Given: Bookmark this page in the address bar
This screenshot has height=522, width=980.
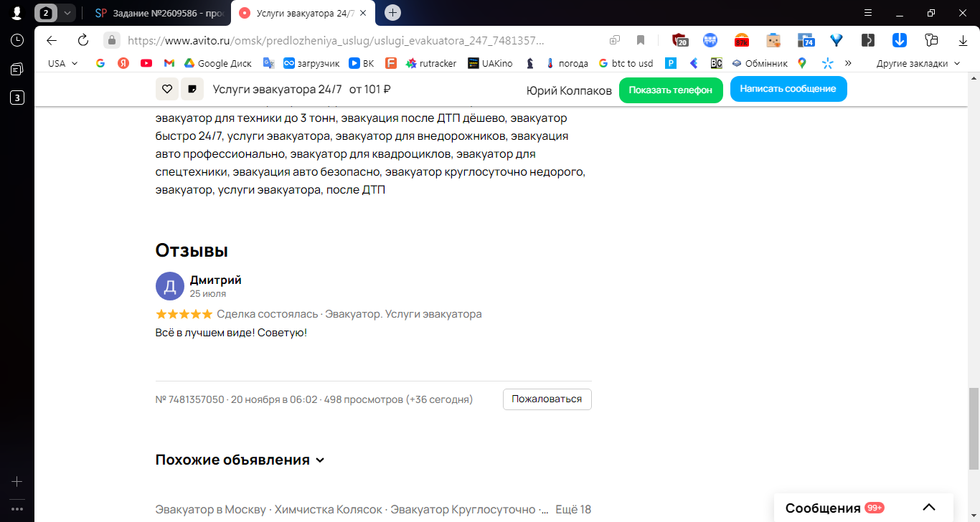Looking at the screenshot, I should [x=641, y=40].
